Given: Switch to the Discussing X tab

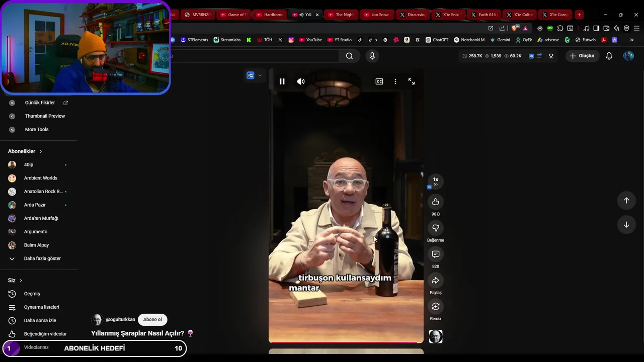Looking at the screenshot, I should [413, 15].
